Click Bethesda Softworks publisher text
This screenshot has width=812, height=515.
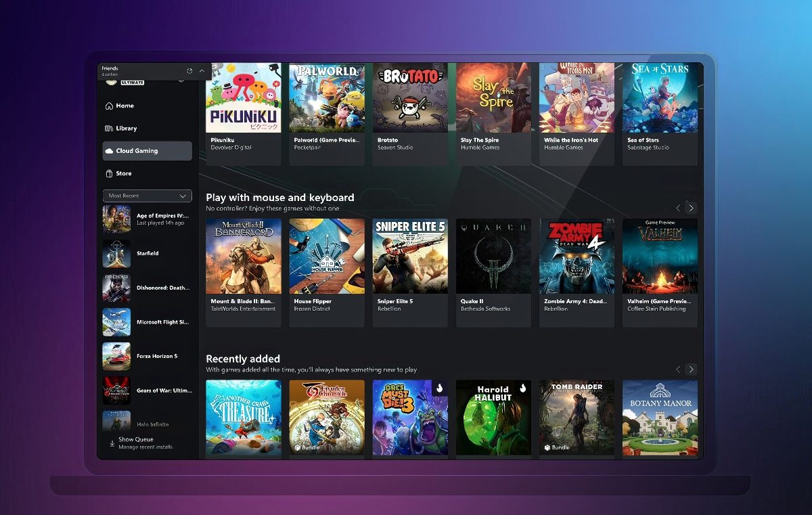click(486, 309)
